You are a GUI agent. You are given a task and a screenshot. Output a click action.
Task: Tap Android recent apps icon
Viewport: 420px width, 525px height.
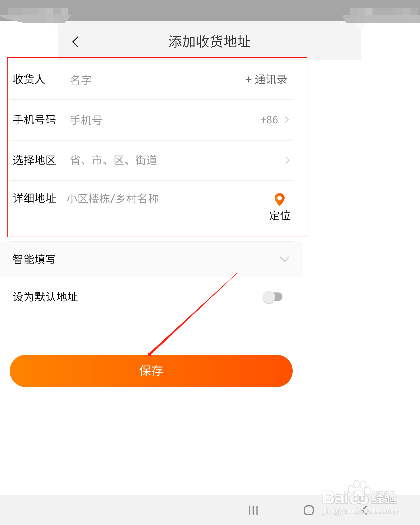(x=253, y=510)
